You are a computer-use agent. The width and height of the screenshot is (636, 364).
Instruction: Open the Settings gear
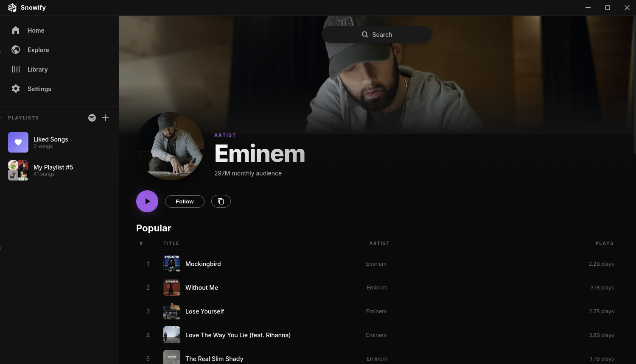click(x=16, y=89)
